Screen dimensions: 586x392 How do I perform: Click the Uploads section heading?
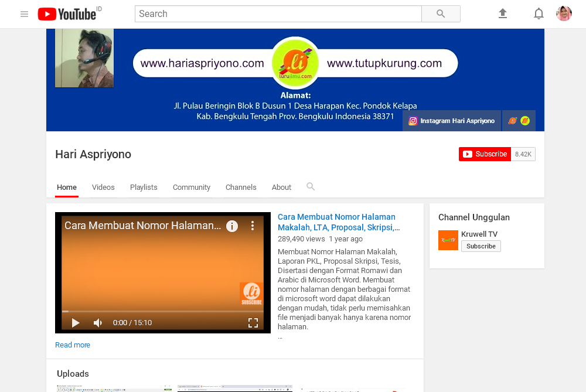73,374
